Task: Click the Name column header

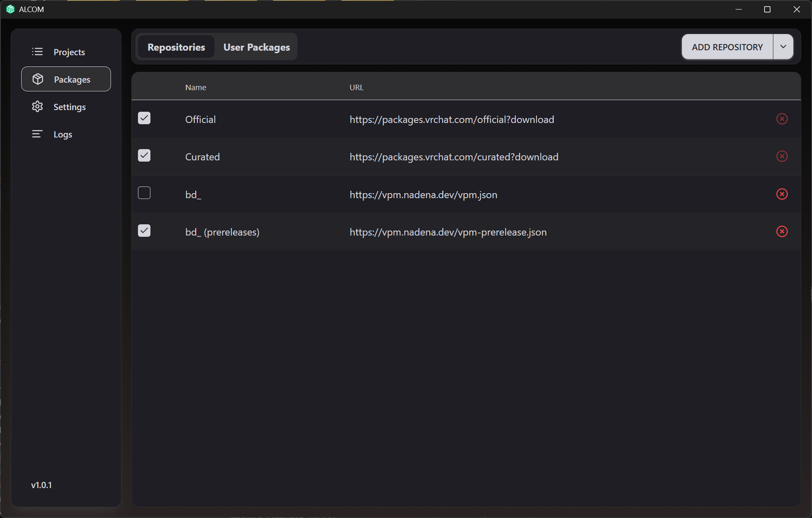Action: [196, 87]
